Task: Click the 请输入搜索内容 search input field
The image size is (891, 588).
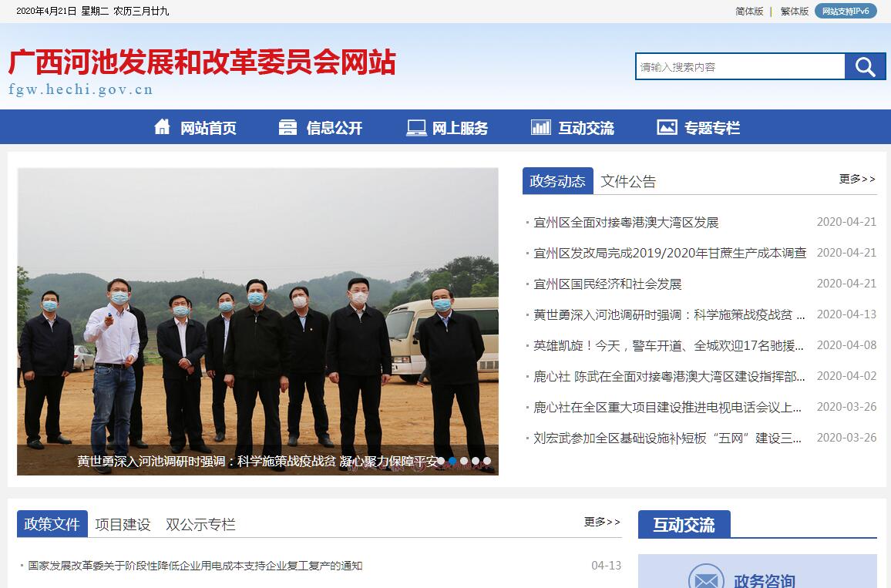Action: click(x=741, y=66)
